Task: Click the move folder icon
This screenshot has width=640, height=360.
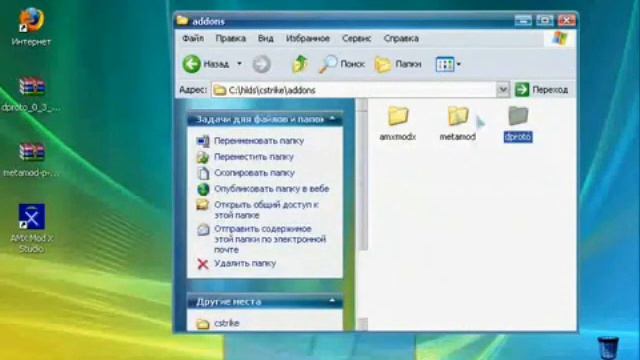Action: [203, 157]
